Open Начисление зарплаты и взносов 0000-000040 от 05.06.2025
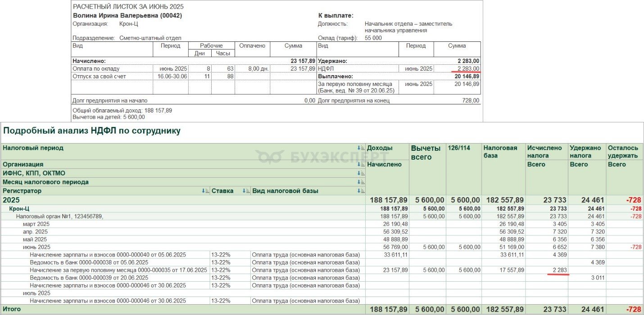The width and height of the screenshot is (644, 315). coord(108,255)
